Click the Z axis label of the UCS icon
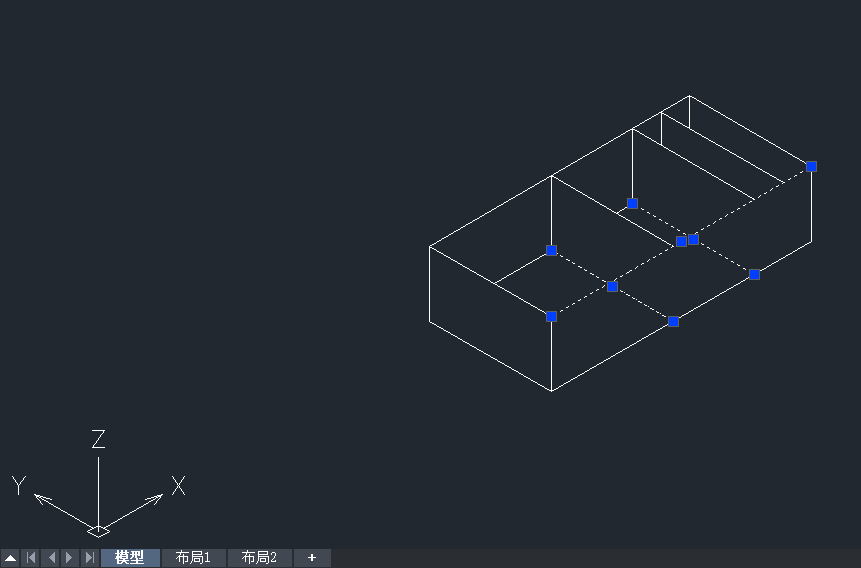 (x=98, y=439)
